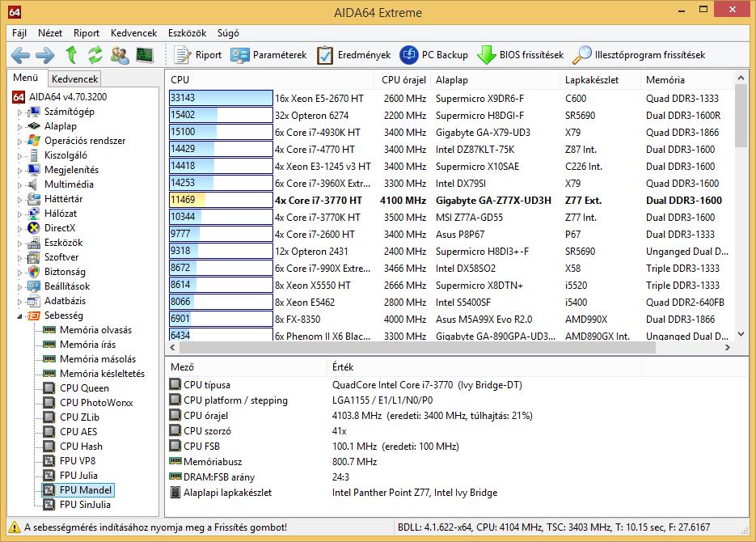Launch PC Backup from the toolbar
The image size is (756, 542).
pos(434,55)
